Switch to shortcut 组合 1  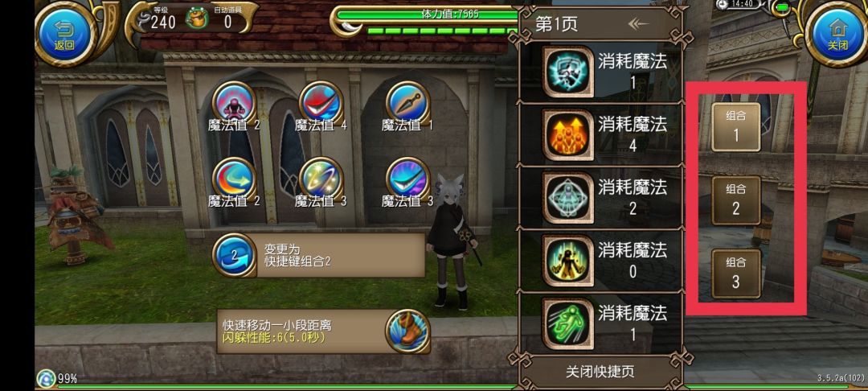pyautogui.click(x=735, y=127)
